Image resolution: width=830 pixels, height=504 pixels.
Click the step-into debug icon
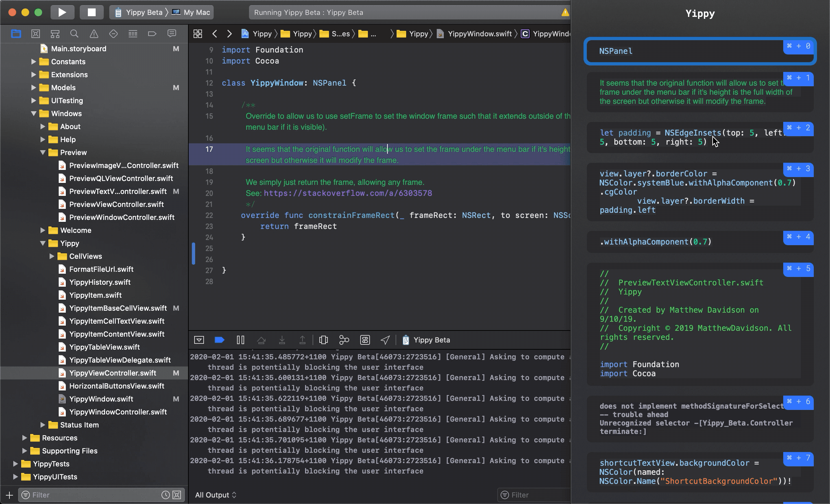pos(282,340)
